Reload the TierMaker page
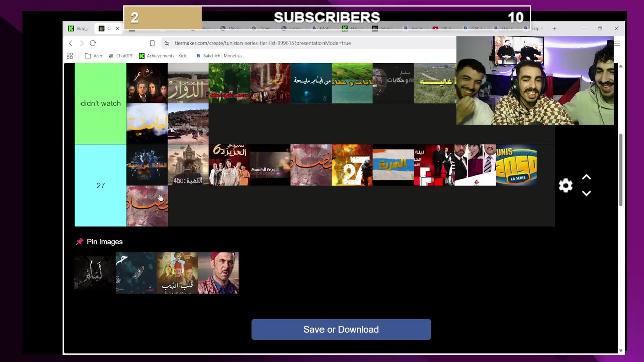 click(x=93, y=43)
